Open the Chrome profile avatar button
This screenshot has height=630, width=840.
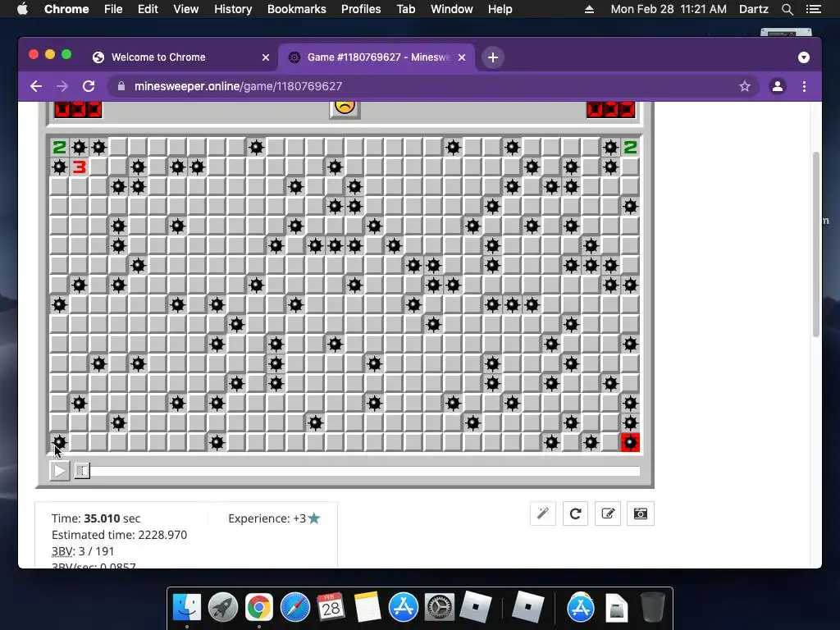[x=778, y=86]
